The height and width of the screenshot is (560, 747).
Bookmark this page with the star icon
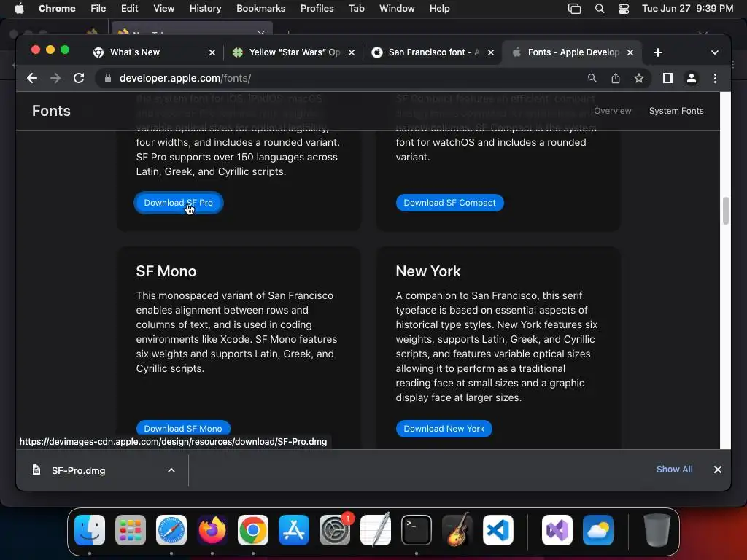coord(639,78)
